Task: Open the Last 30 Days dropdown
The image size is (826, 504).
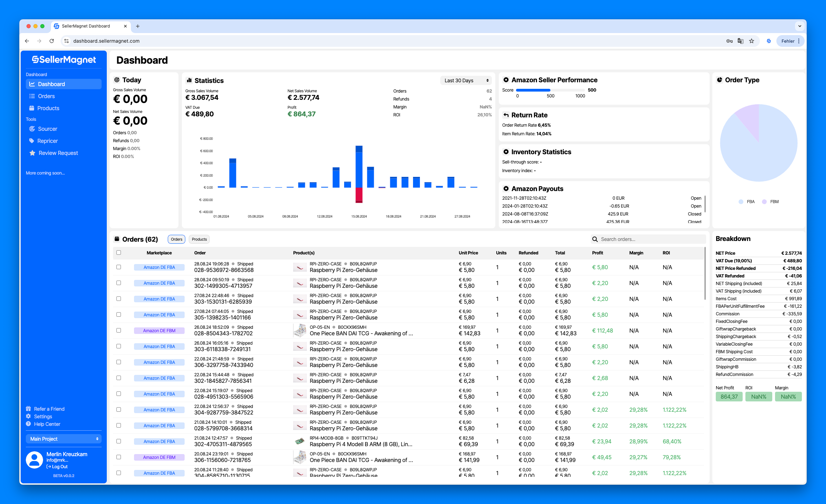Action: [x=466, y=81]
